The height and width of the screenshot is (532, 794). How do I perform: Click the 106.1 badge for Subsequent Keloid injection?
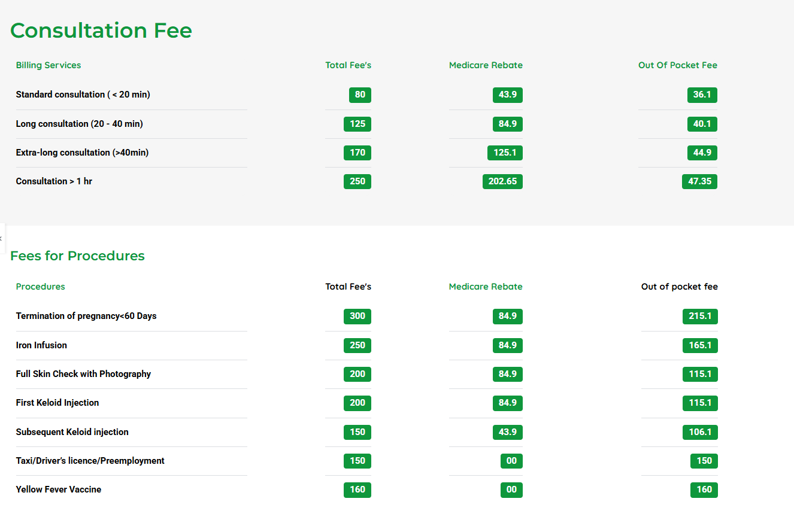click(x=700, y=432)
